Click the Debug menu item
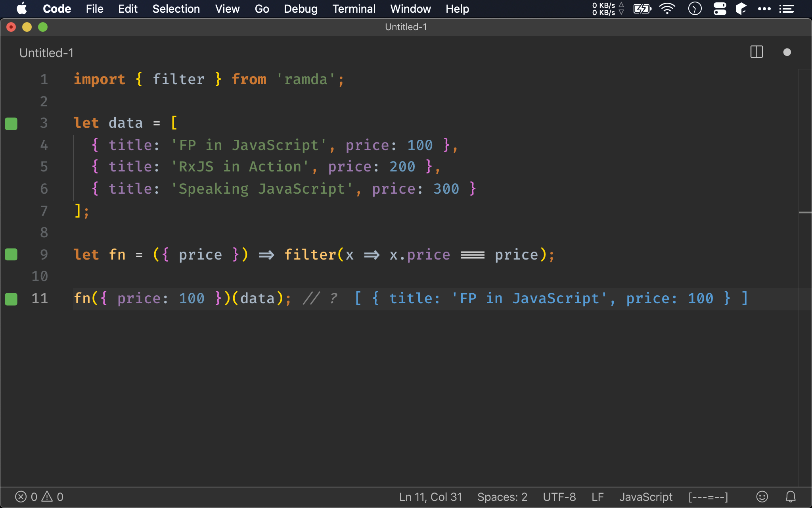The width and height of the screenshot is (812, 508). click(301, 9)
